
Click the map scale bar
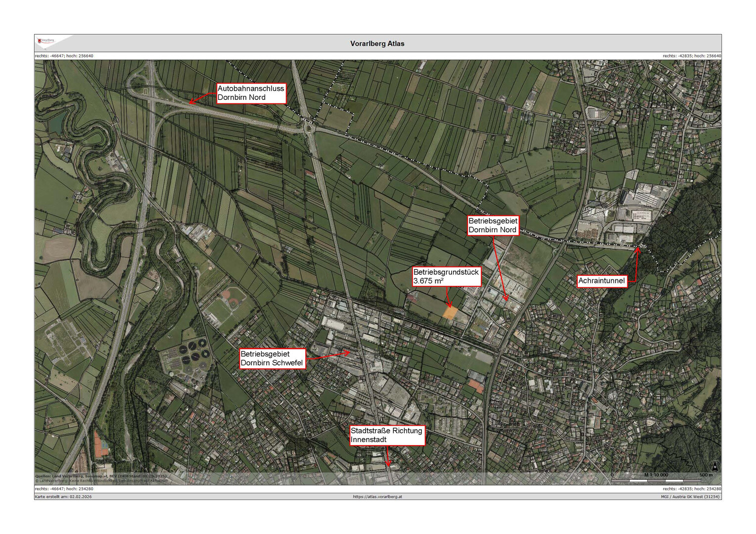(657, 480)
